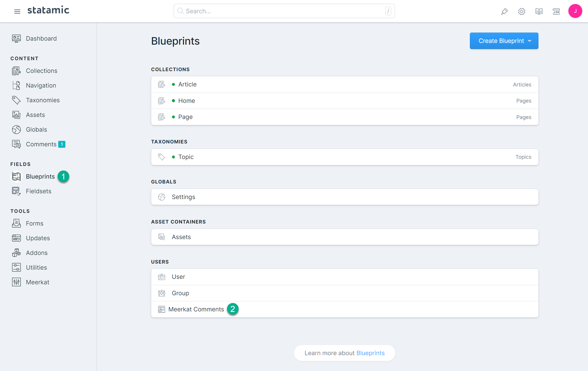Click the image icon beside Assets blueprint
The height and width of the screenshot is (371, 588).
point(162,237)
